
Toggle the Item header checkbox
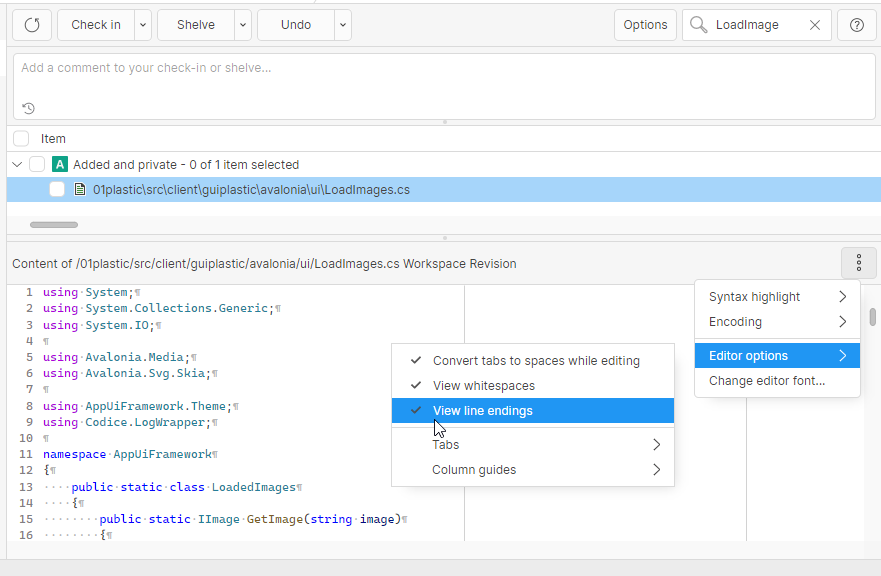20,138
